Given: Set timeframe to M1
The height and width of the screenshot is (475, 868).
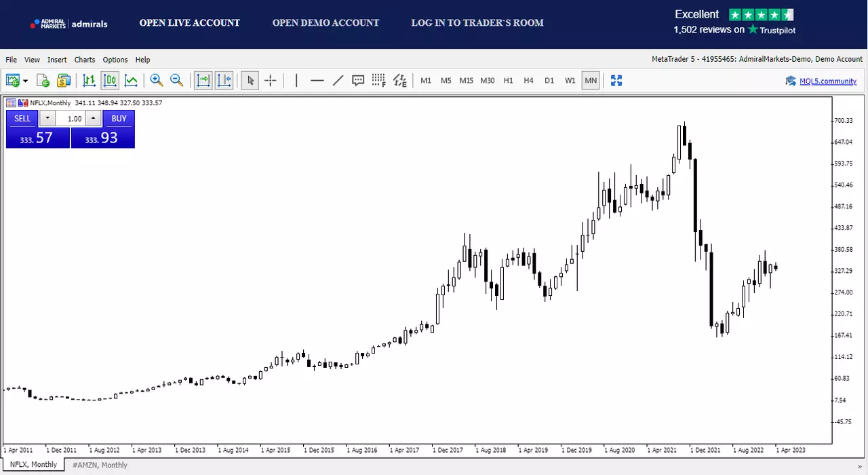Looking at the screenshot, I should tap(426, 81).
